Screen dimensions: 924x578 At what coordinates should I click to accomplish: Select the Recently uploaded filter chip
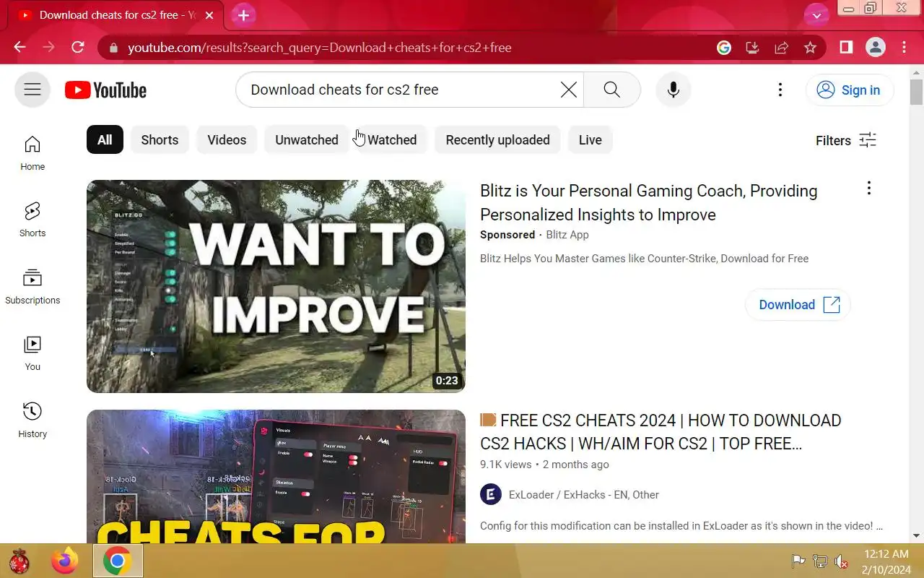point(497,139)
